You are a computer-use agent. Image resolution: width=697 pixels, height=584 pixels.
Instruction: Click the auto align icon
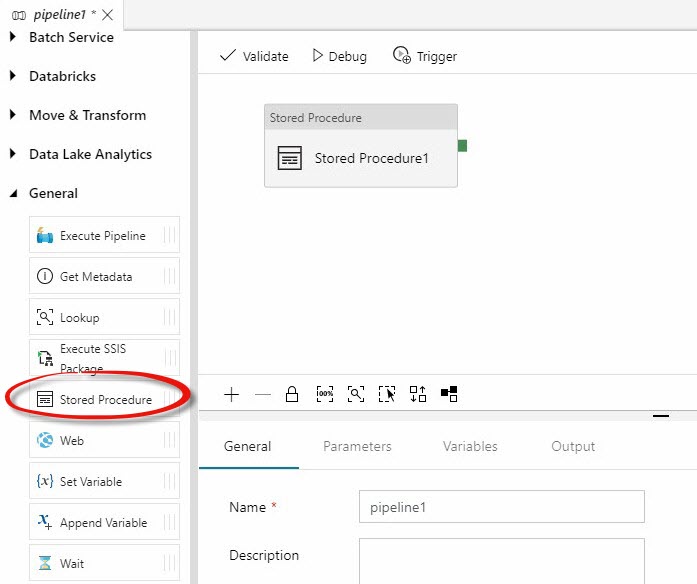point(418,395)
